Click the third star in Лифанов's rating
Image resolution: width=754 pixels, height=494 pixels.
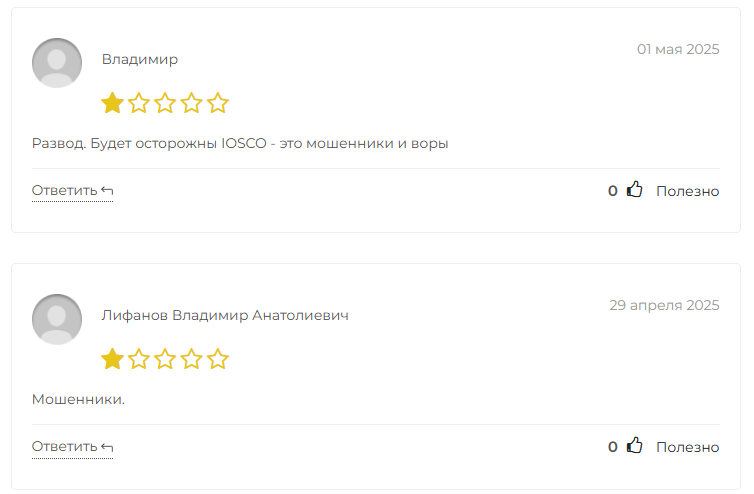[165, 359]
